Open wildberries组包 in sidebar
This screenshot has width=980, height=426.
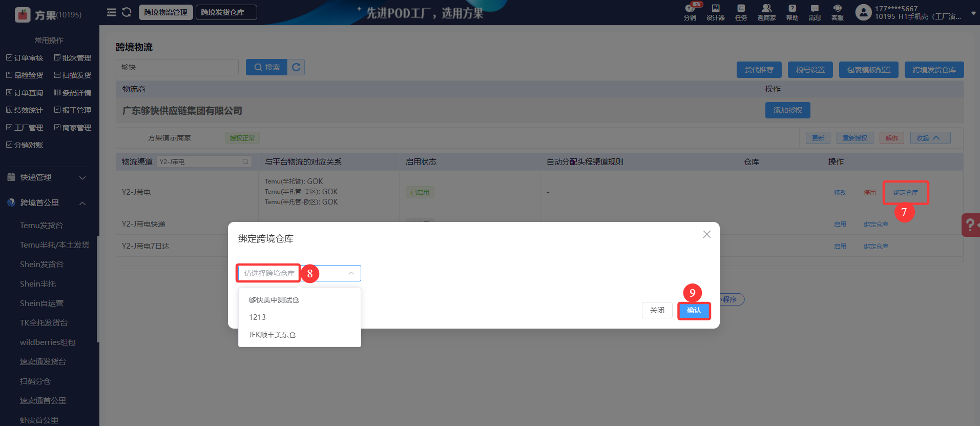click(48, 342)
